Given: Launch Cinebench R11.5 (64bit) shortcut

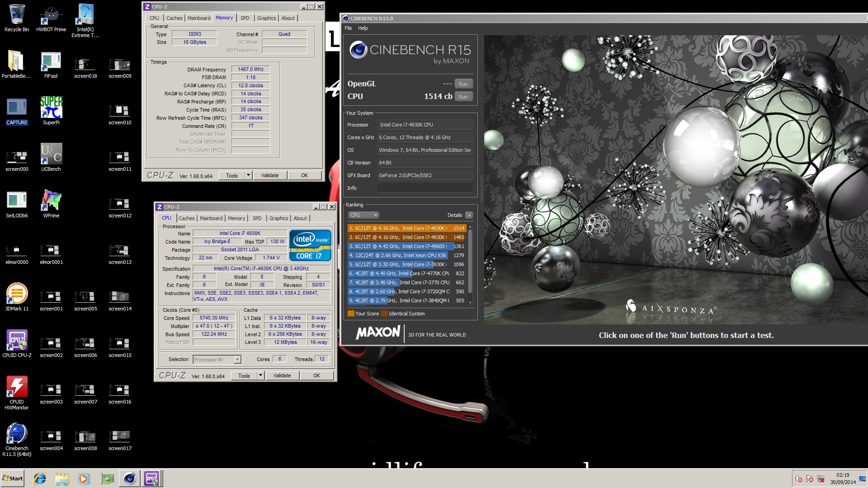Looking at the screenshot, I should click(17, 440).
